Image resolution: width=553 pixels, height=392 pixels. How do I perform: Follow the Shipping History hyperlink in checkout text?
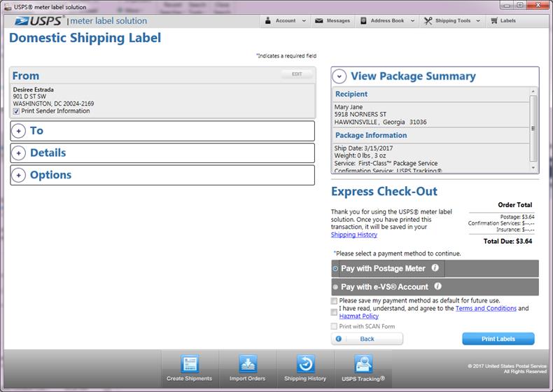[354, 234]
